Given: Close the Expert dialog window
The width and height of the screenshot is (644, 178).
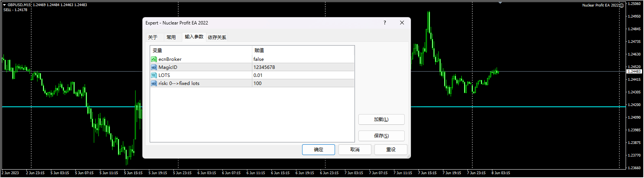Looking at the screenshot, I should click(402, 23).
